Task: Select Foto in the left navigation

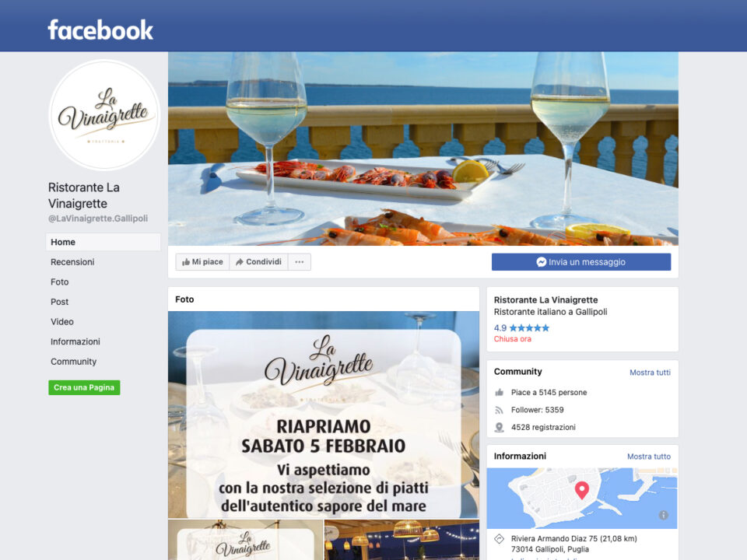Action: click(x=60, y=282)
